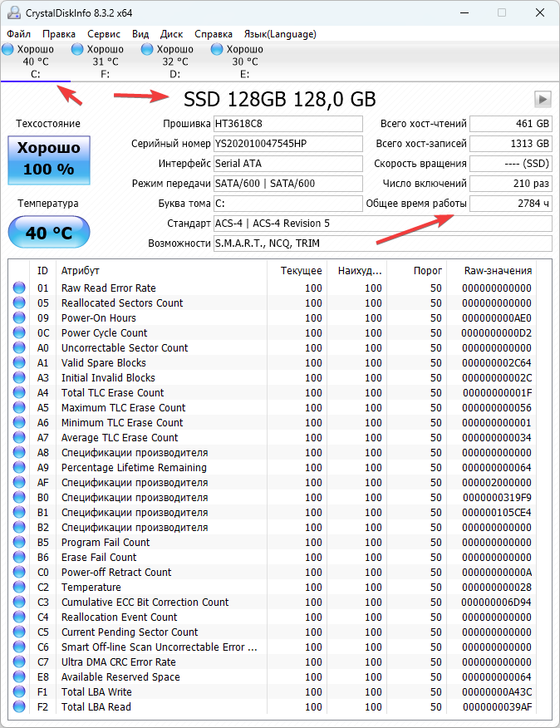The height and width of the screenshot is (728, 560).
Task: Click the Raw-значения column header
Action: [491, 270]
